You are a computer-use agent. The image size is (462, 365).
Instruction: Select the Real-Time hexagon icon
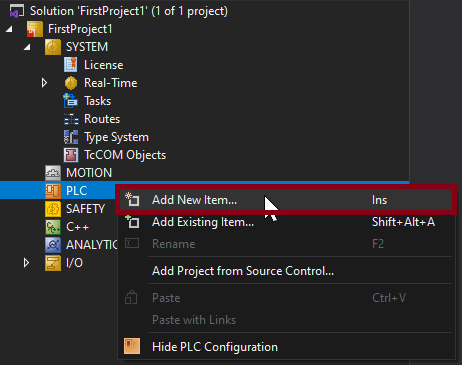(71, 83)
